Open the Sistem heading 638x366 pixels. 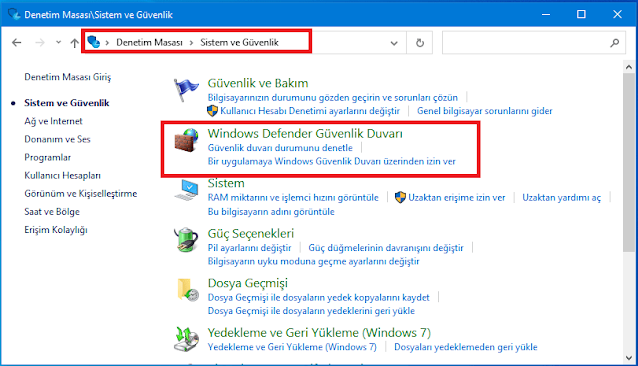tap(226, 183)
